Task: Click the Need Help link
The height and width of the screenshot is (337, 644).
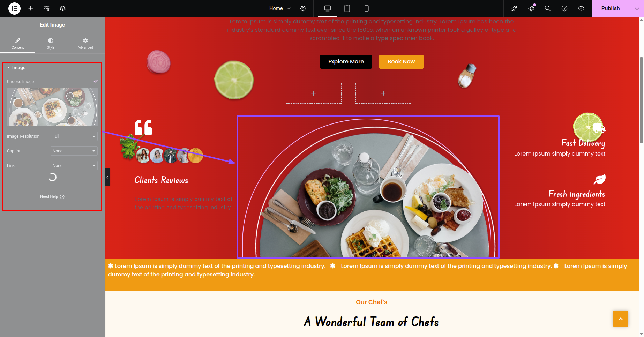Action: 52,197
